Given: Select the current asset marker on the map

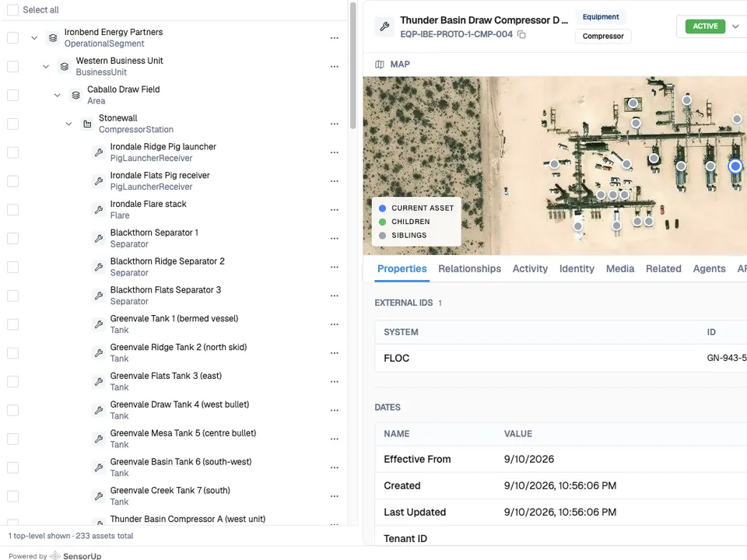Looking at the screenshot, I should click(735, 166).
